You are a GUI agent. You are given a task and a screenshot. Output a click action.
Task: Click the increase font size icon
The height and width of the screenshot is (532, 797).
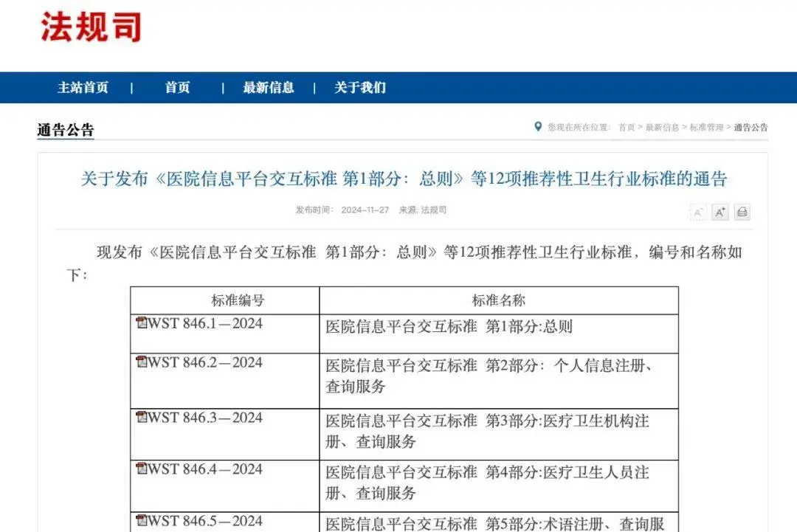(720, 213)
